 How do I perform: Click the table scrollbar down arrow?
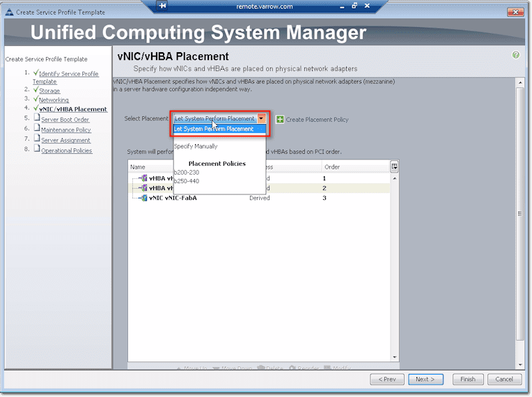click(395, 357)
